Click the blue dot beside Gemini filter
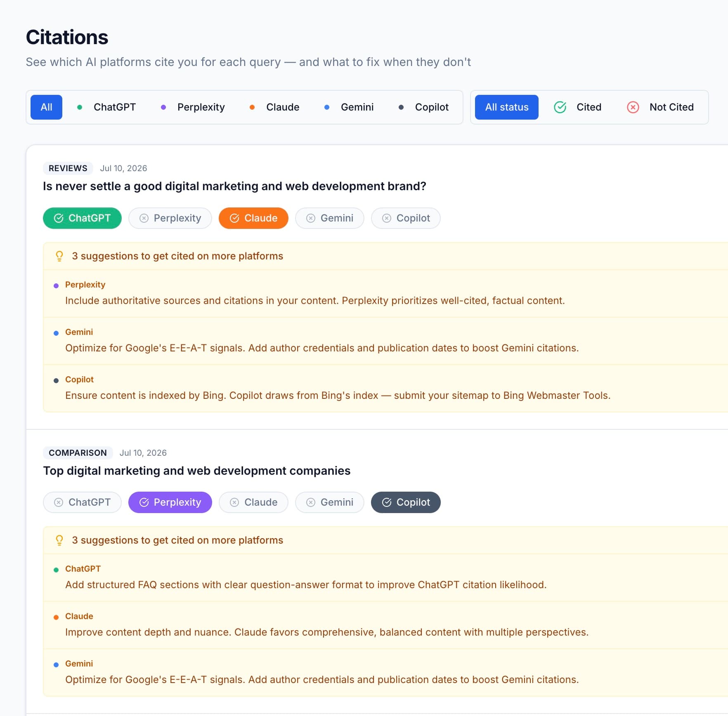728x716 pixels. pyautogui.click(x=327, y=107)
